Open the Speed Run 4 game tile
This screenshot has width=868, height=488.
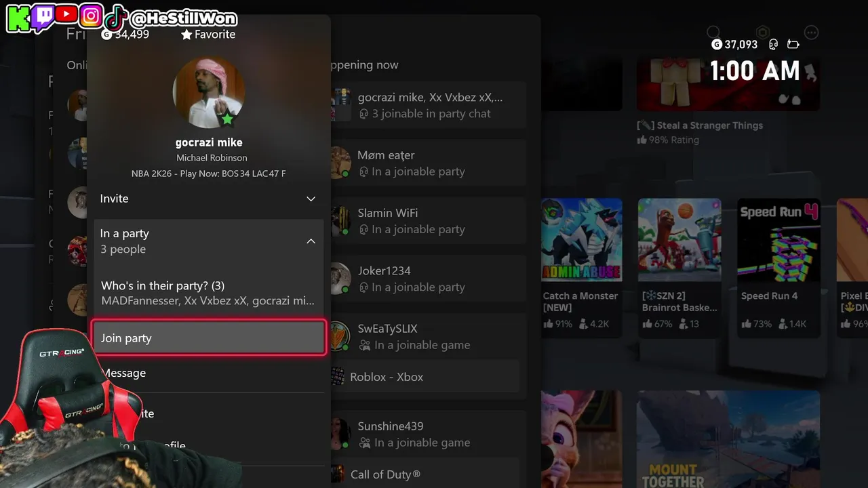pyautogui.click(x=778, y=268)
